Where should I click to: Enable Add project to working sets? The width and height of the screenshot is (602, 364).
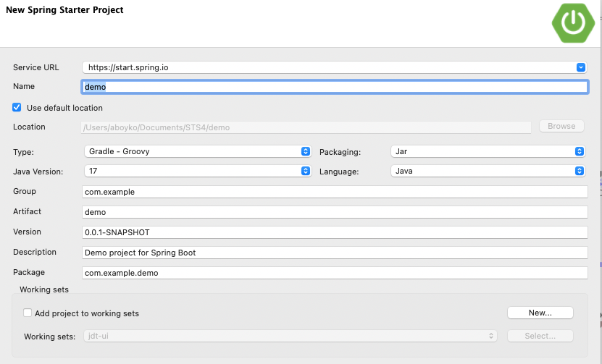click(x=28, y=313)
